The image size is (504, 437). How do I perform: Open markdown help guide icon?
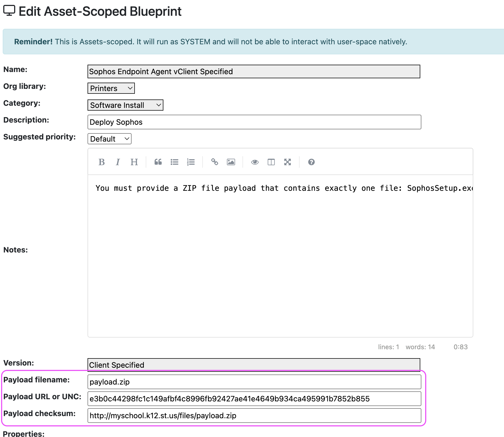[x=312, y=162]
